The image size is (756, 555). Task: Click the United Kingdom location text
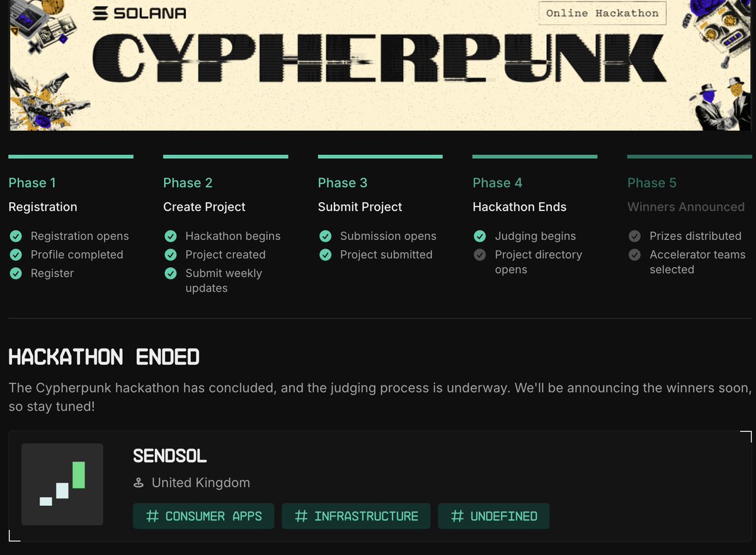click(201, 483)
